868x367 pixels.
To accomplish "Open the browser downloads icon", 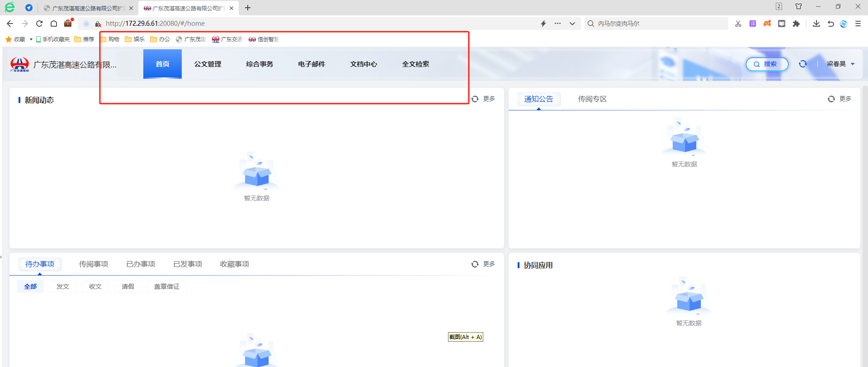I will tap(816, 24).
